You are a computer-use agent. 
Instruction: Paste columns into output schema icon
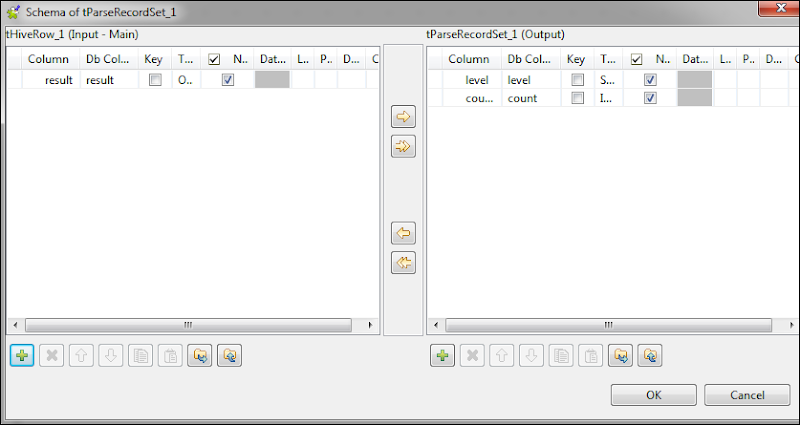tap(590, 355)
